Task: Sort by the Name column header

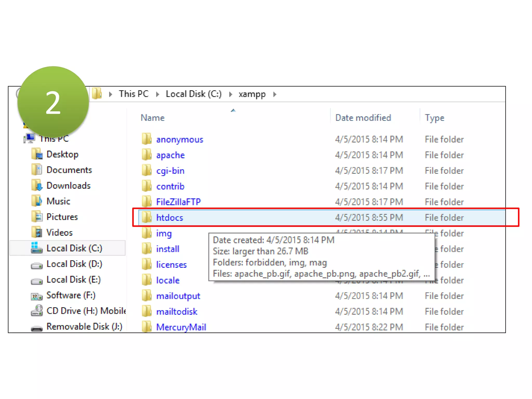Action: [153, 118]
